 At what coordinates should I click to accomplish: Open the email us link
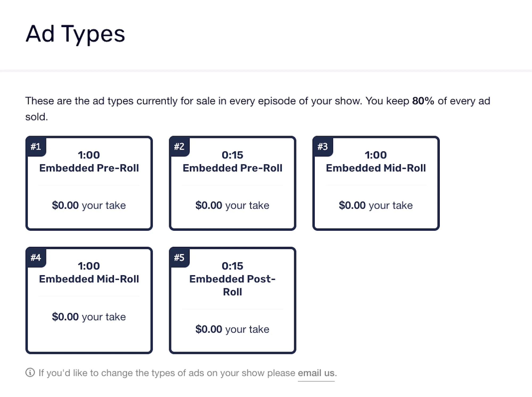tap(316, 373)
